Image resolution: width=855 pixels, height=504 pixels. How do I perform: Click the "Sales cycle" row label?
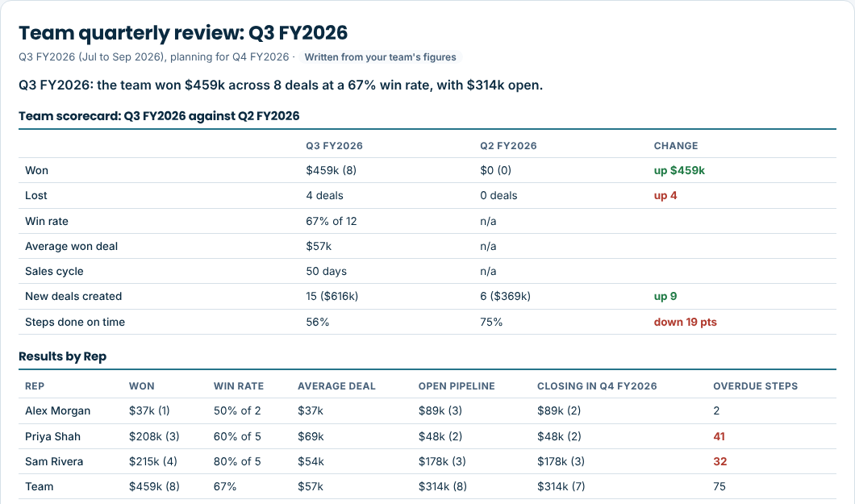click(54, 271)
